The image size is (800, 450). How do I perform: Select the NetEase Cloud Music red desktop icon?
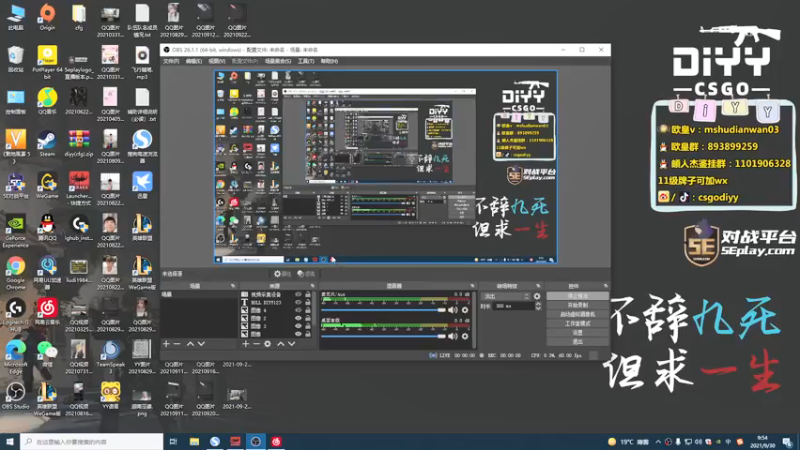[x=47, y=312]
